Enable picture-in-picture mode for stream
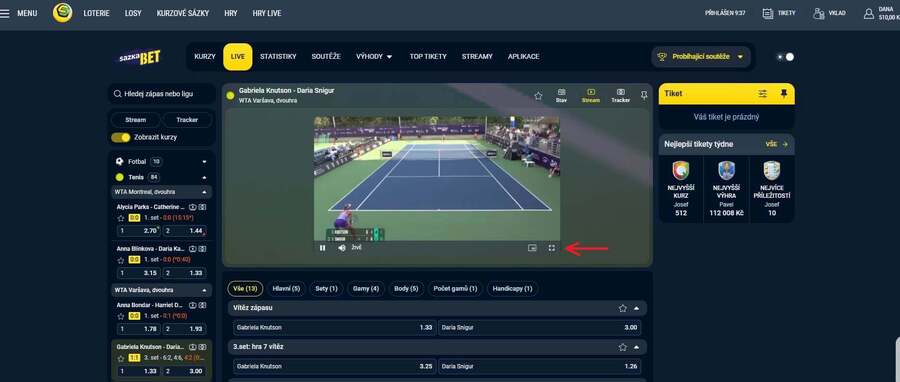900x382 pixels. [532, 248]
